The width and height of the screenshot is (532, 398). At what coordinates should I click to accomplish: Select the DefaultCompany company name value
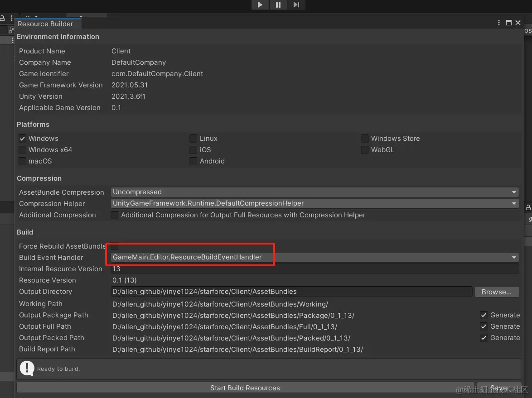[138, 62]
